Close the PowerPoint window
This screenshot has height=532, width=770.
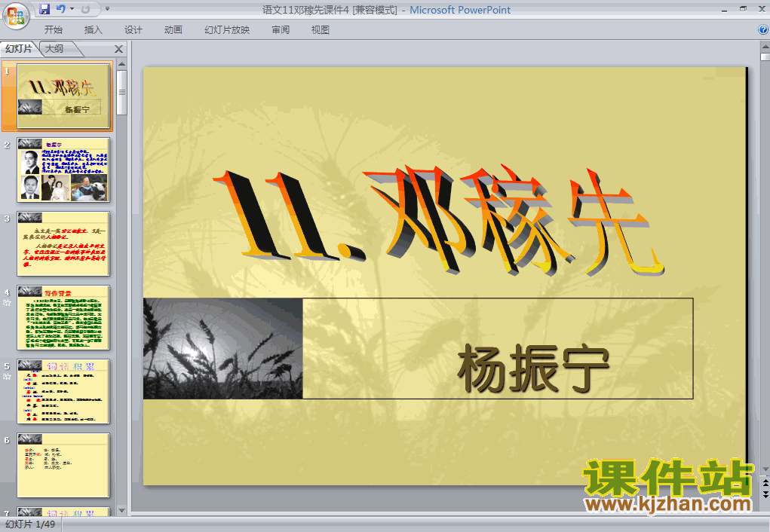[x=762, y=9]
